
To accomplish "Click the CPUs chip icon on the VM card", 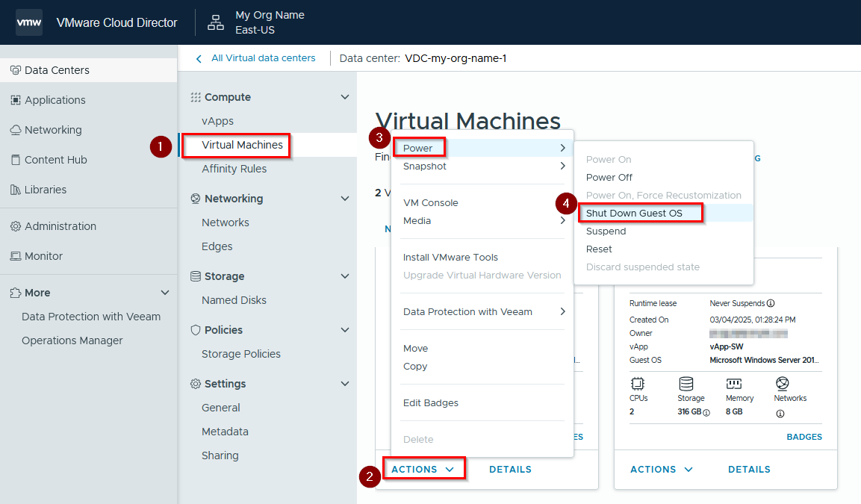I will pos(638,383).
